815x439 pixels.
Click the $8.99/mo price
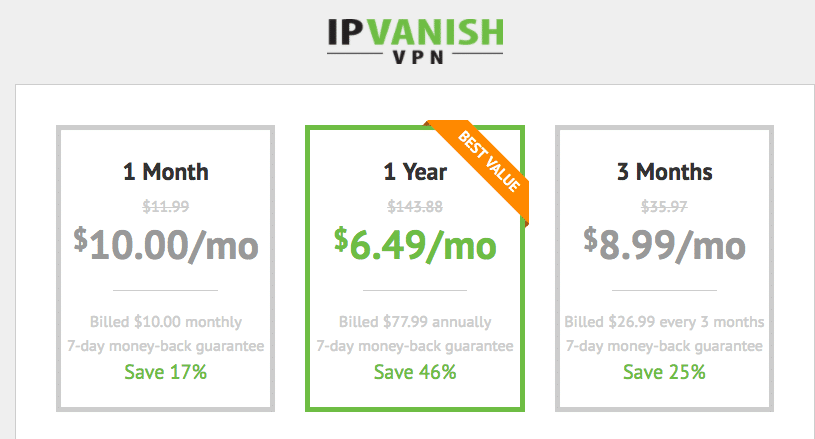[x=664, y=244]
